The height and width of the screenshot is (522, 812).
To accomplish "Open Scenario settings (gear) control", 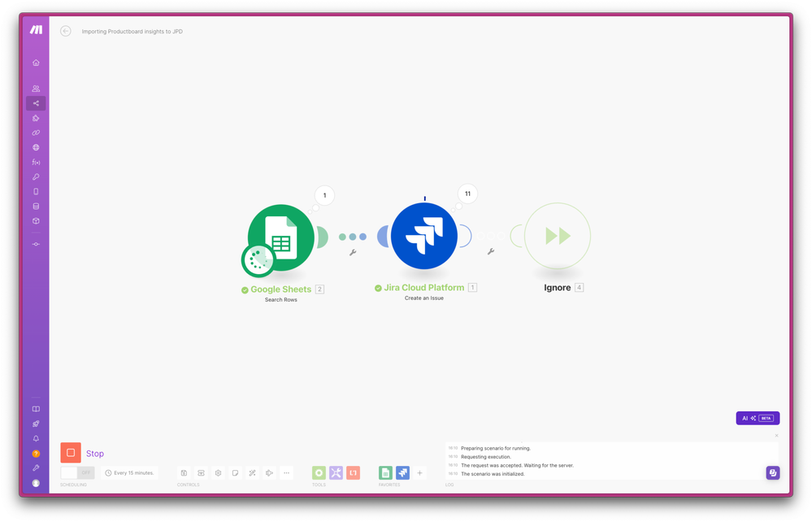I will click(218, 472).
